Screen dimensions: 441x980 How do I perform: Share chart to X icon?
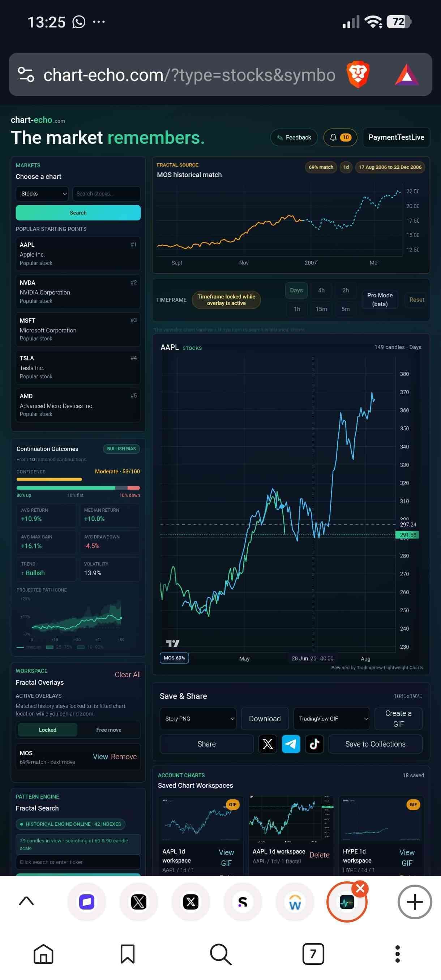click(x=267, y=744)
